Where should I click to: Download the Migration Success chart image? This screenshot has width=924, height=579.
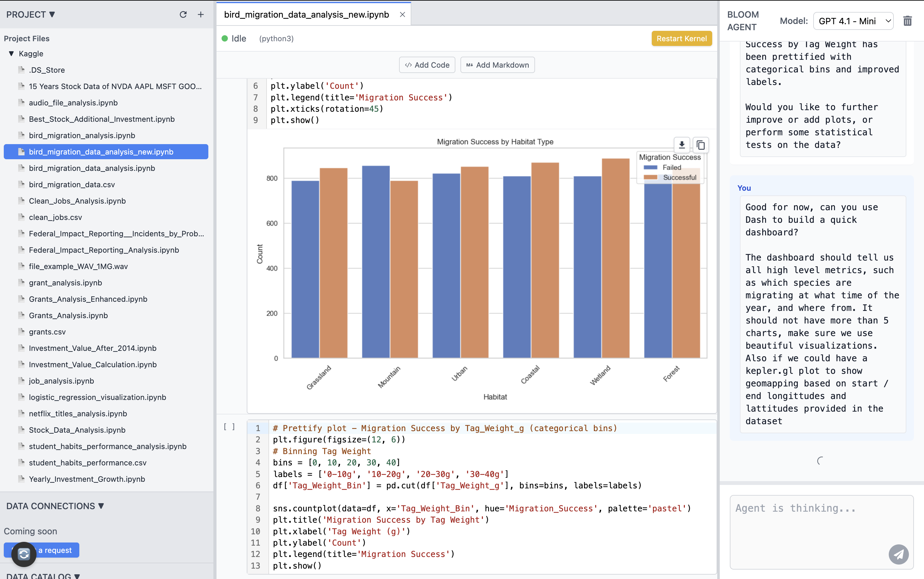pos(682,145)
